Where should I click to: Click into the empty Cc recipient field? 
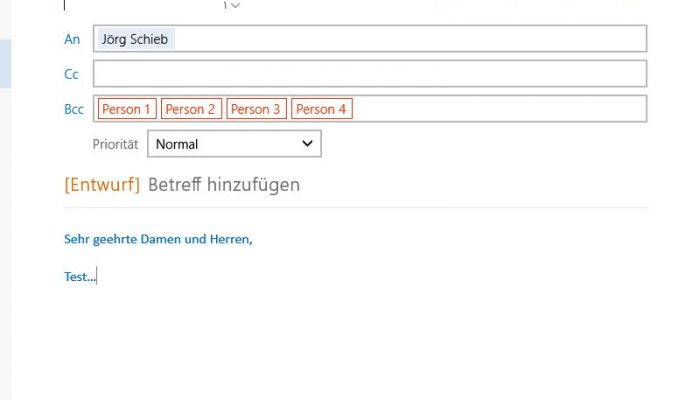(x=370, y=74)
